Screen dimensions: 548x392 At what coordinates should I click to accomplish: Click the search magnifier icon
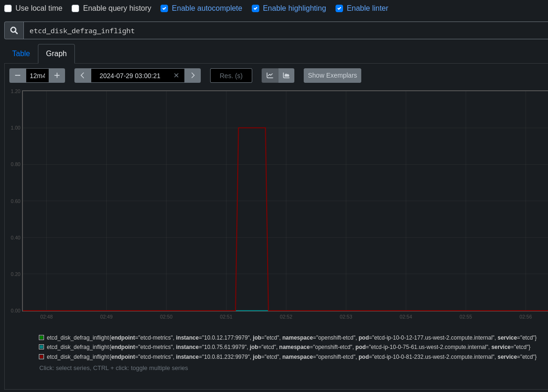pos(14,30)
